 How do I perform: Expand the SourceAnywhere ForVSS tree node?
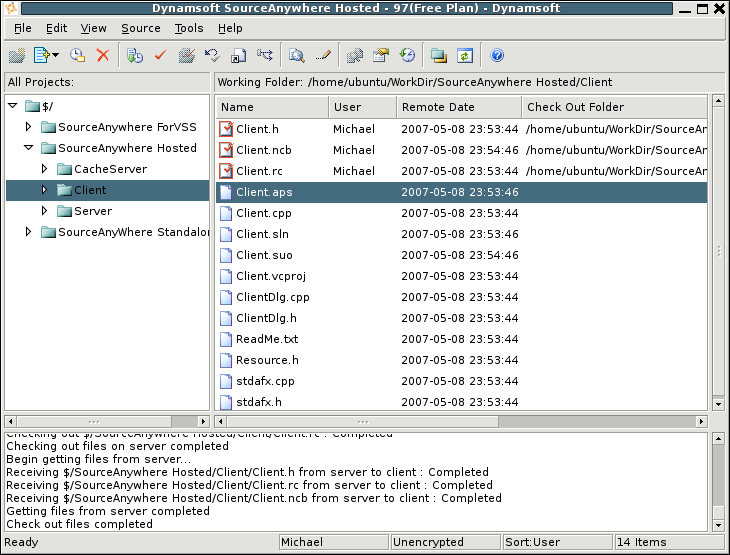29,127
